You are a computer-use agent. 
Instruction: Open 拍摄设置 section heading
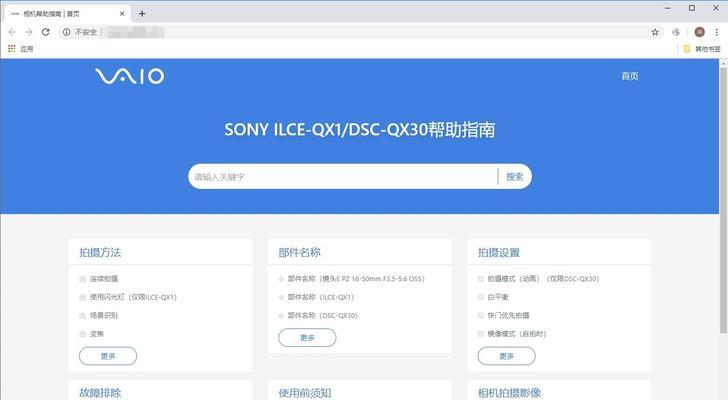499,252
